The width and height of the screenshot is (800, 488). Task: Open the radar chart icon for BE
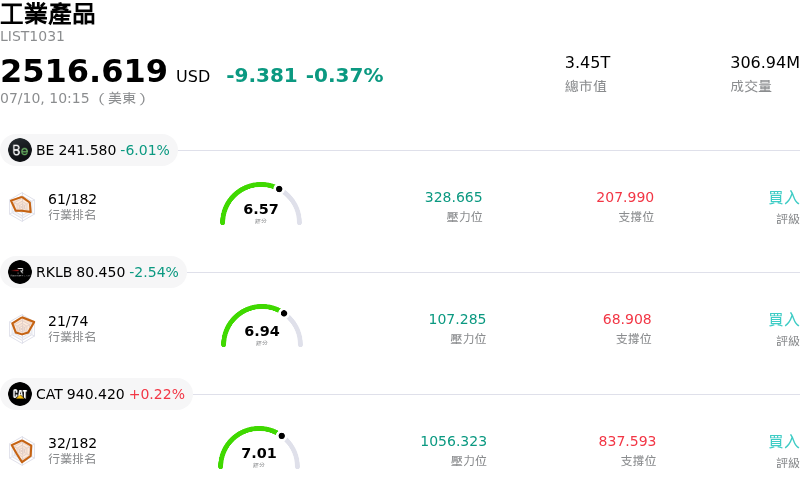(x=22, y=207)
